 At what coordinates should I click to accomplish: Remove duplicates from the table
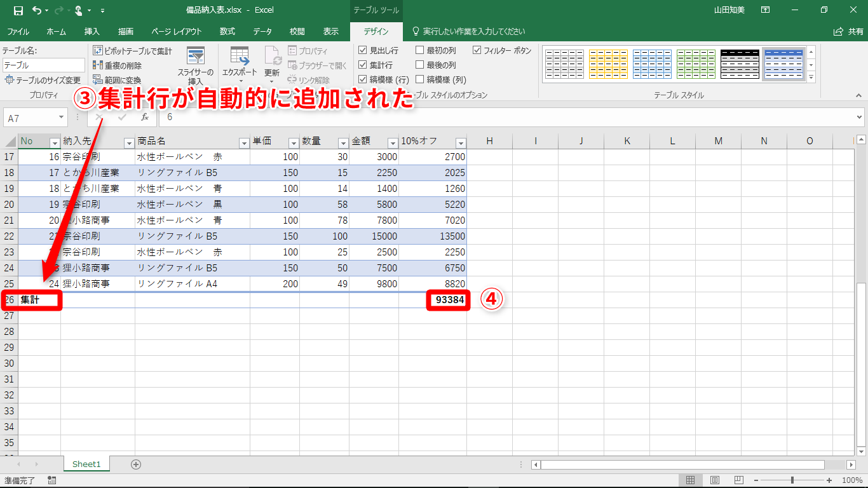(x=117, y=65)
